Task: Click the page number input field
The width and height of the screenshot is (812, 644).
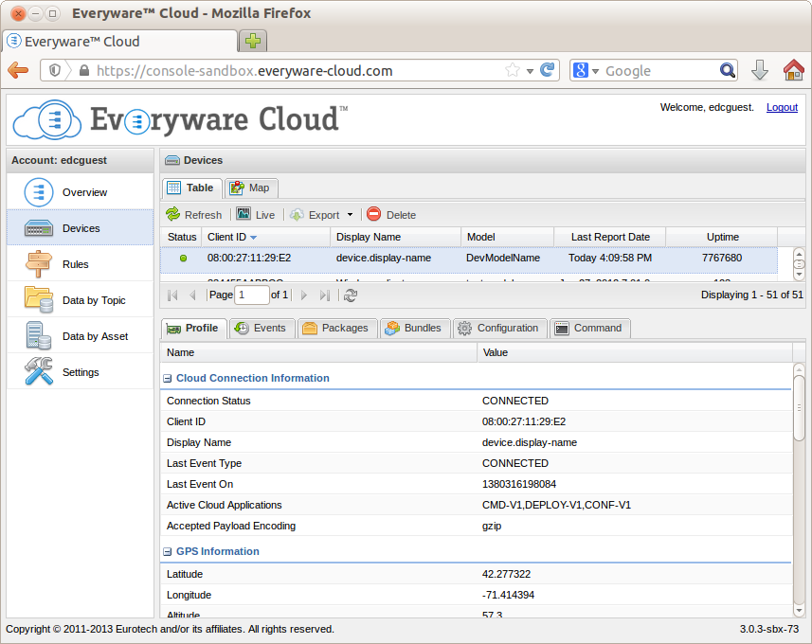Action: [252, 295]
